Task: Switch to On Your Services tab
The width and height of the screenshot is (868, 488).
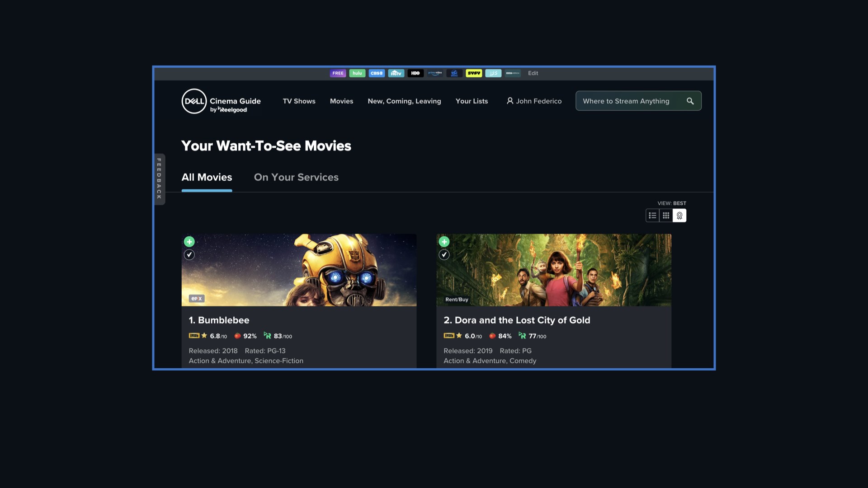Action: click(x=296, y=177)
